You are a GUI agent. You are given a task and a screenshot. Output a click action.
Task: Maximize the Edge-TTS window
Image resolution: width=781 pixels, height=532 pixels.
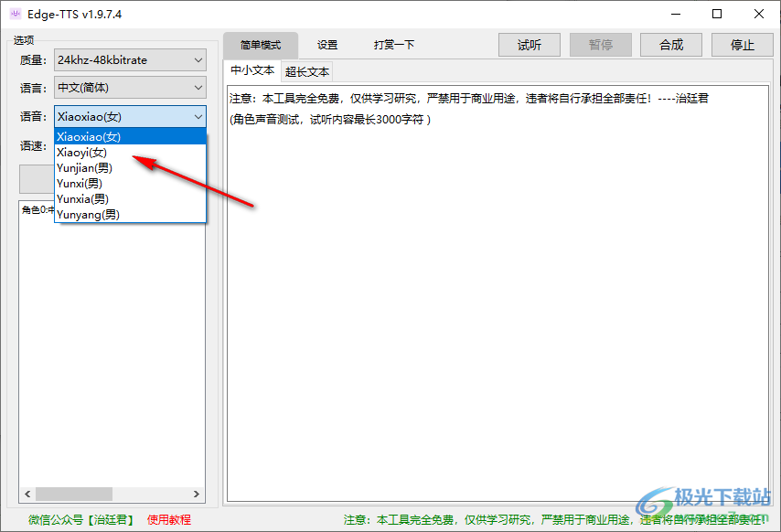[717, 14]
